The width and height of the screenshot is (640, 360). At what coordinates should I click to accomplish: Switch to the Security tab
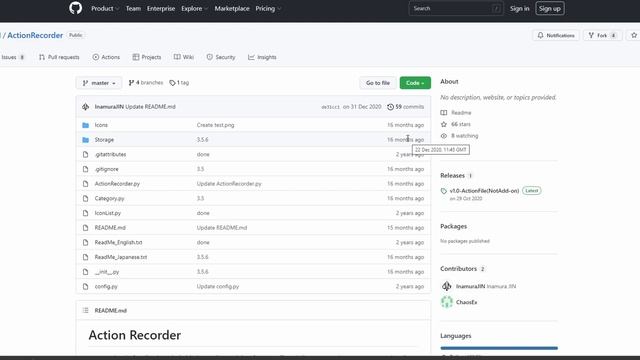tap(221, 57)
